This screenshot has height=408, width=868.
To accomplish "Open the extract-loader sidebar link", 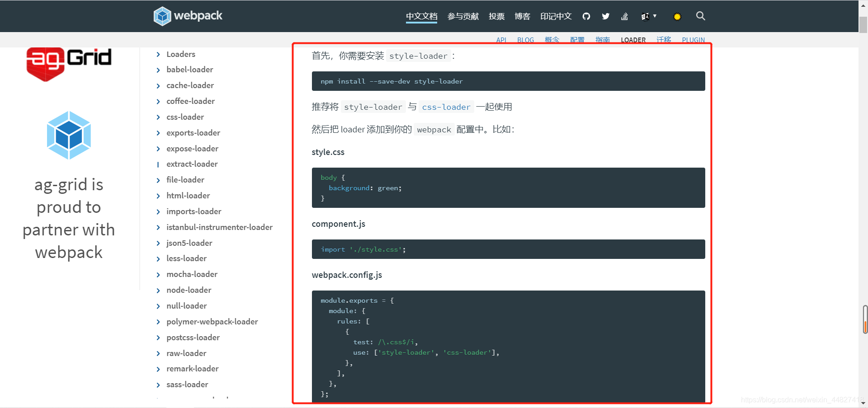I will tap(192, 164).
